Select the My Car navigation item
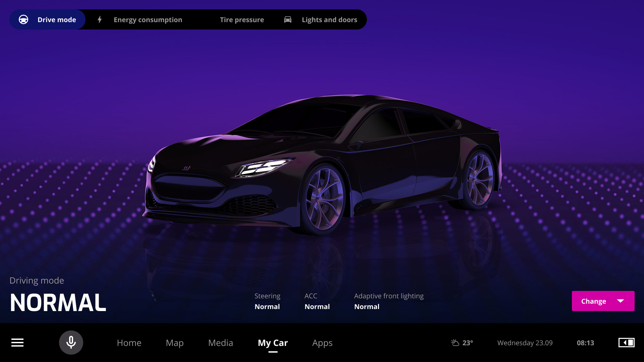The width and height of the screenshot is (644, 362). 273,343
